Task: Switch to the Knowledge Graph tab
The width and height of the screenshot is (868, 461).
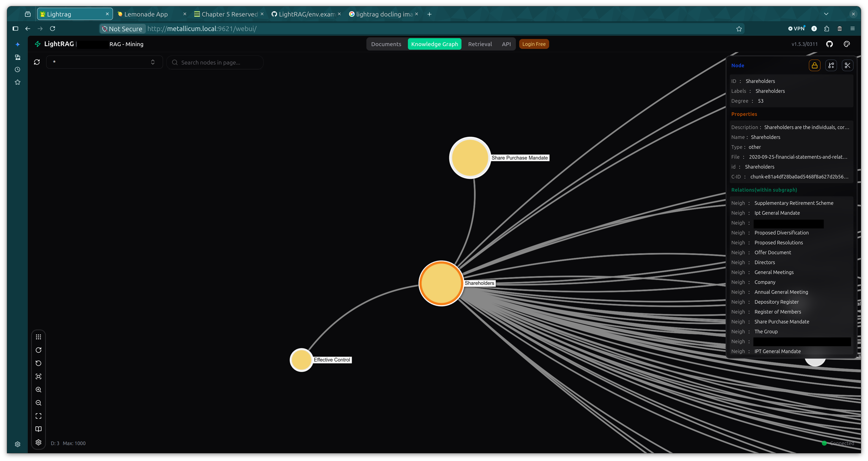Action: pos(434,44)
